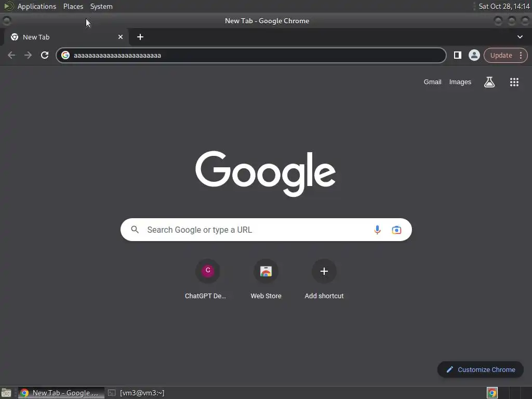Image resolution: width=532 pixels, height=399 pixels.
Task: Click the Customize Chrome button
Action: tap(481, 369)
